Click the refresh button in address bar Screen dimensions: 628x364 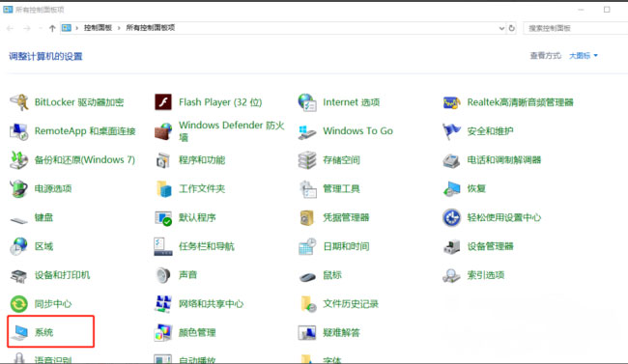pos(511,28)
